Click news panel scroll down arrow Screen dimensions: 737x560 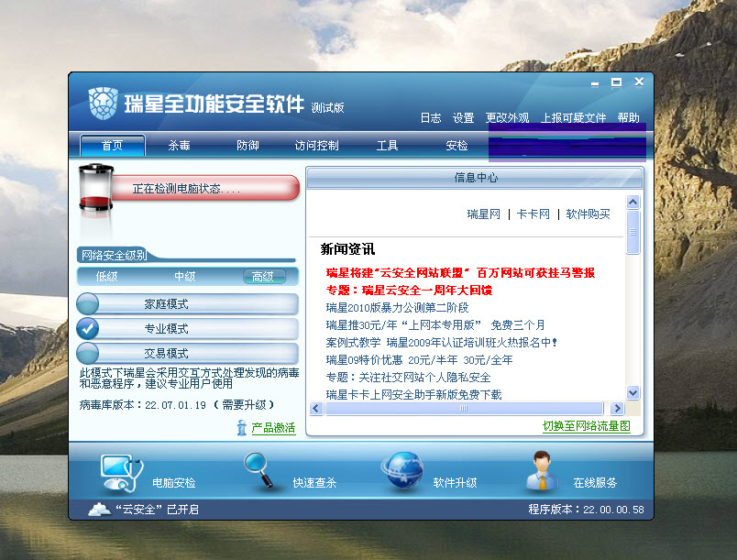(x=633, y=393)
